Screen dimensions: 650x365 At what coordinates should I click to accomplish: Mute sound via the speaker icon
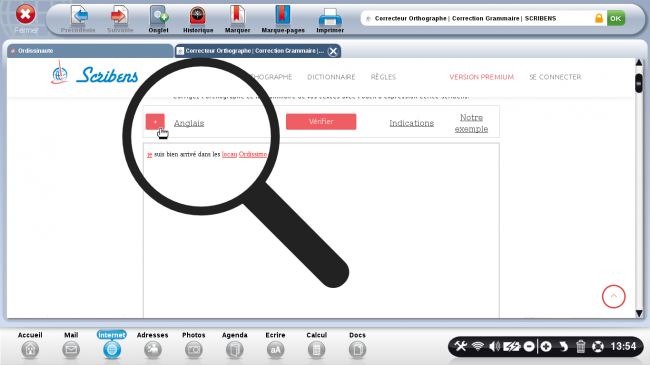pos(494,346)
